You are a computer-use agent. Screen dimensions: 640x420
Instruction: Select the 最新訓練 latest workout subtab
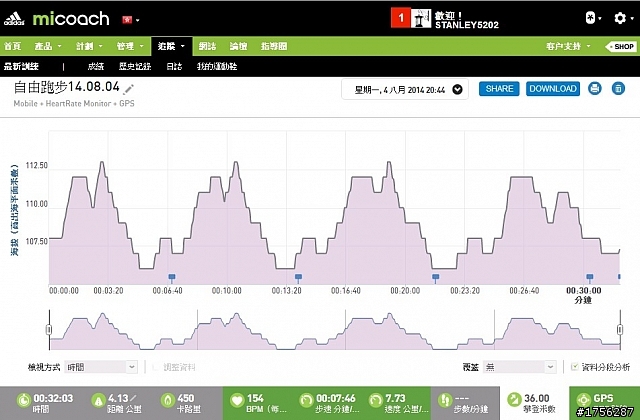21,66
